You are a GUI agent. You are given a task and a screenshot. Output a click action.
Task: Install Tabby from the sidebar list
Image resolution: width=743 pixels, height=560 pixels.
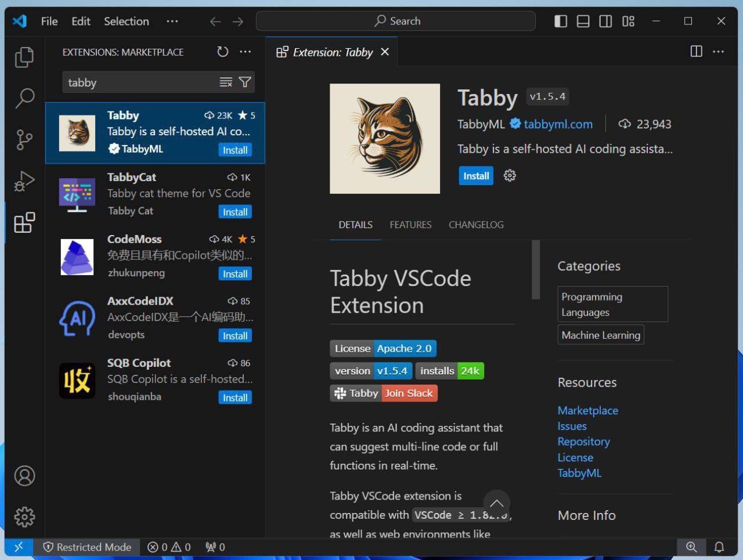click(235, 150)
